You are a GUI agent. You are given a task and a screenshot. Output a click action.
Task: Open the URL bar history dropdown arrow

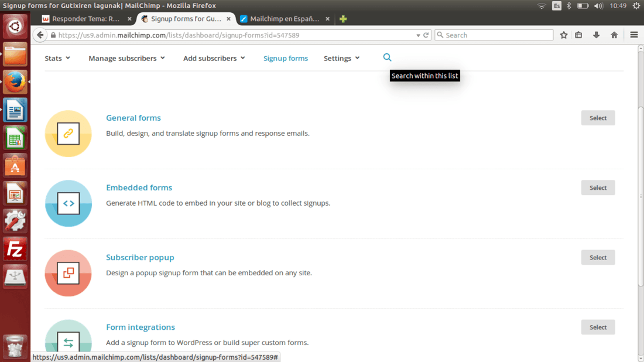(418, 35)
